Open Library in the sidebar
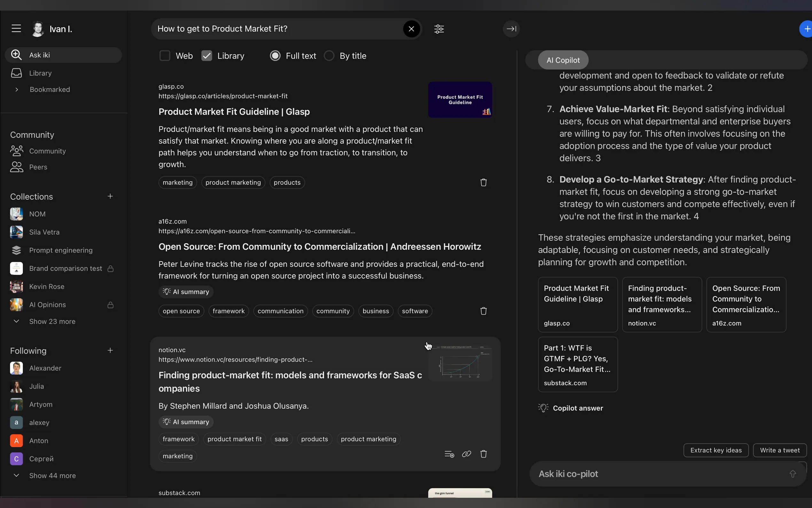This screenshot has width=812, height=508. pos(40,73)
